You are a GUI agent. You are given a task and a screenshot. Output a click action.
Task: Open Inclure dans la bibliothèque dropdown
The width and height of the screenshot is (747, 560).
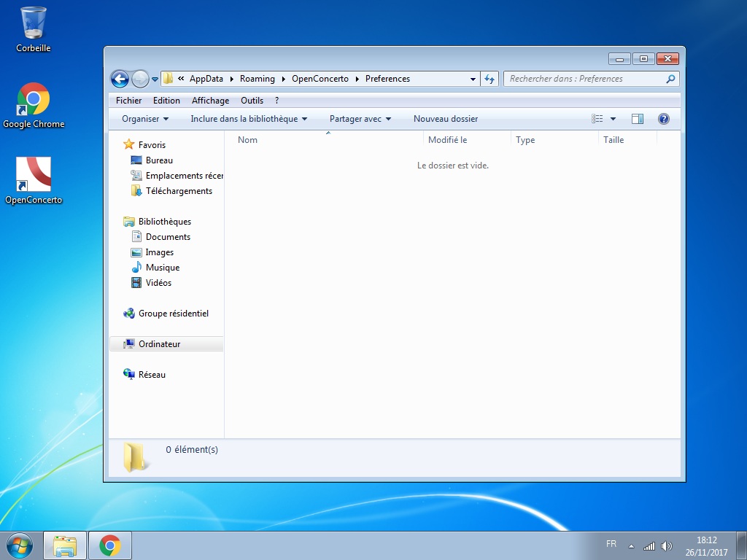tap(249, 119)
